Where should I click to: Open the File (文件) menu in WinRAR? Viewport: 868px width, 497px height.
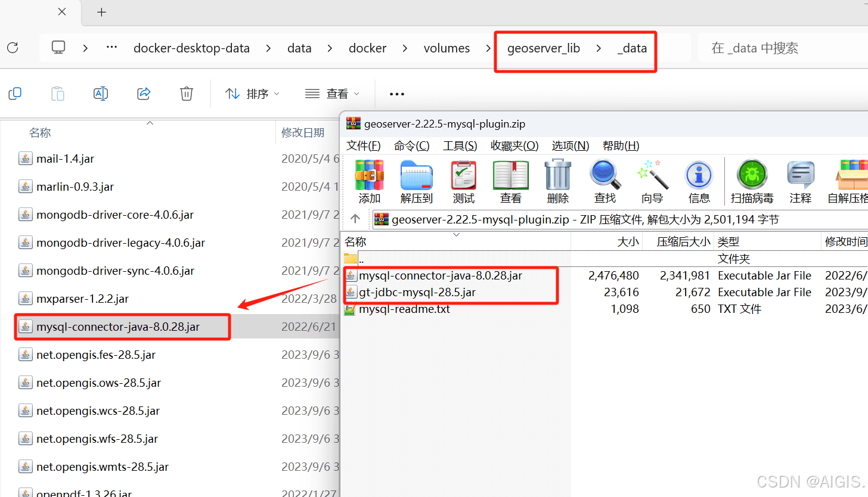364,145
